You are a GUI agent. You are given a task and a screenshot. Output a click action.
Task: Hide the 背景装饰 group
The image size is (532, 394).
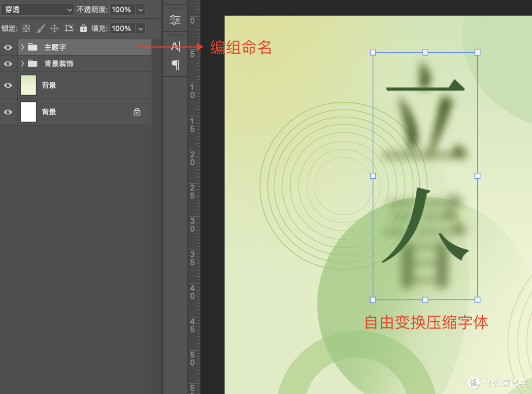(8, 64)
